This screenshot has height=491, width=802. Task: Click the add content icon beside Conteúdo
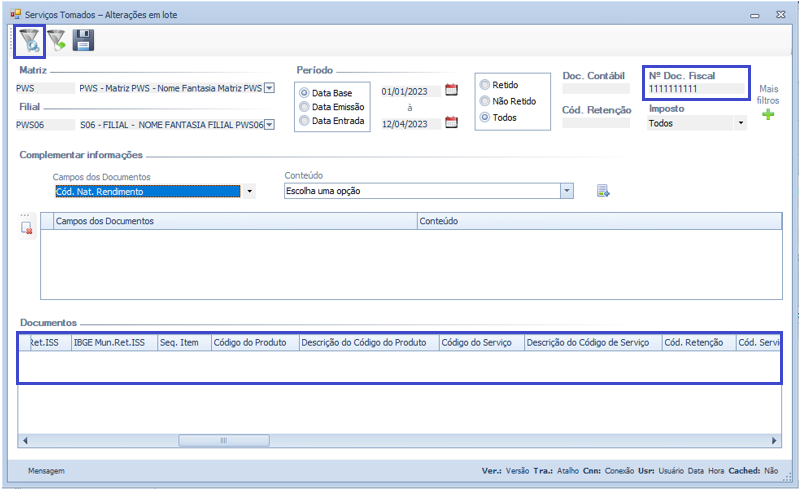click(x=603, y=191)
